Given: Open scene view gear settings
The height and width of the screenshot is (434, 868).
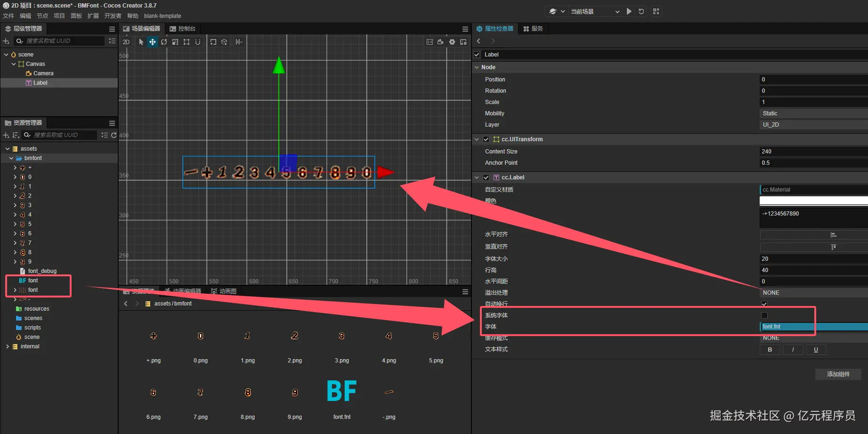Looking at the screenshot, I should [452, 42].
